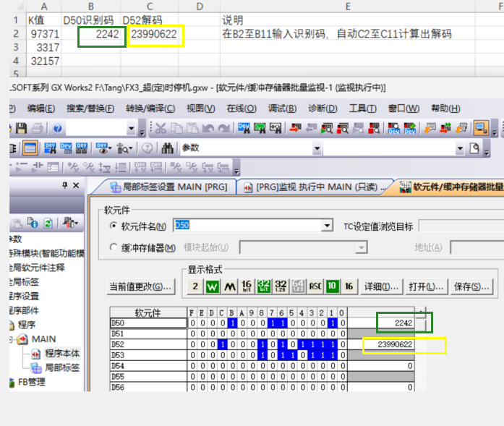
Task: Select 程序本体 in the project tree
Action: point(61,354)
